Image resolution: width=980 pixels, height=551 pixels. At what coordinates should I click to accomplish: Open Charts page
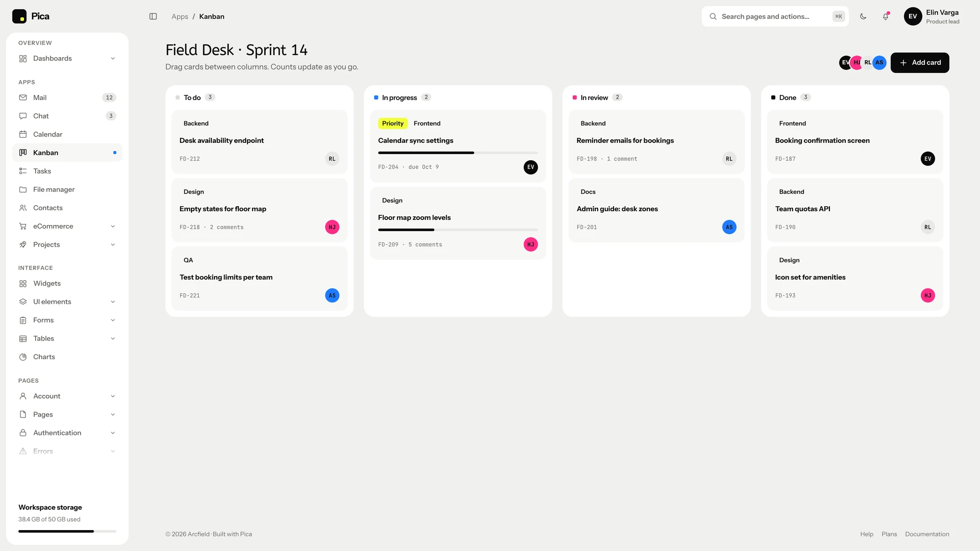click(x=67, y=357)
